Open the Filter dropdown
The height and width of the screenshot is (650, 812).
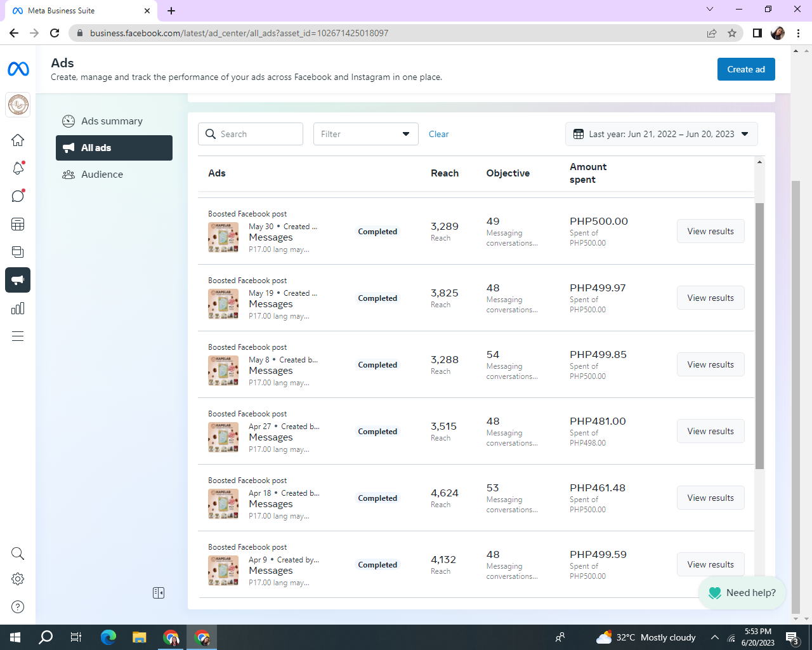[366, 134]
